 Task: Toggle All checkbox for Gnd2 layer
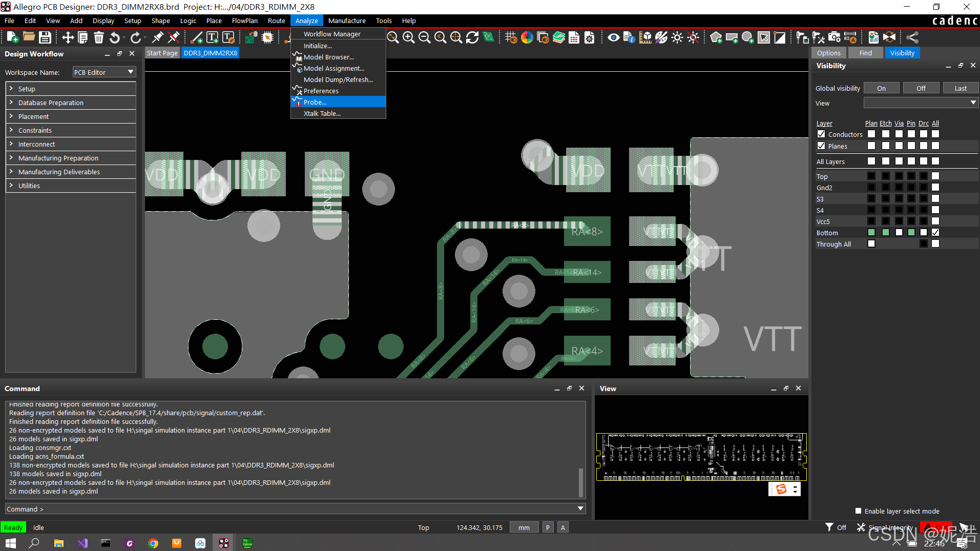point(935,188)
